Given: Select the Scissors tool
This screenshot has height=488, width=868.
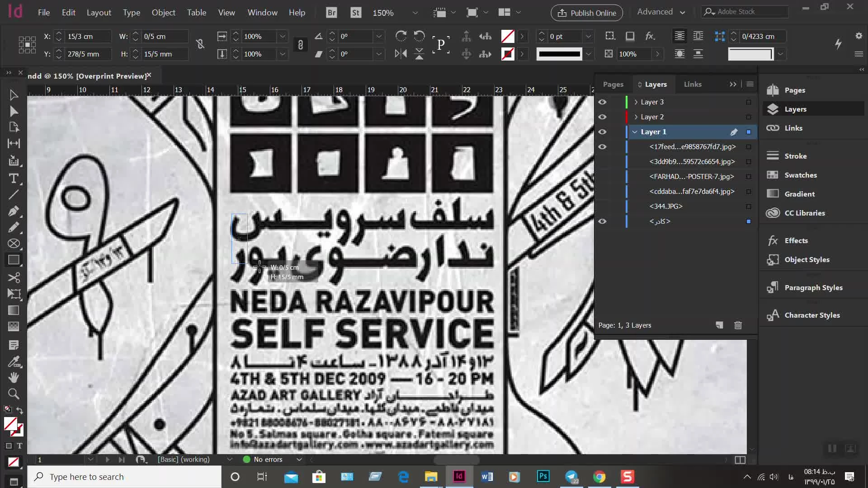Looking at the screenshot, I should point(14,277).
